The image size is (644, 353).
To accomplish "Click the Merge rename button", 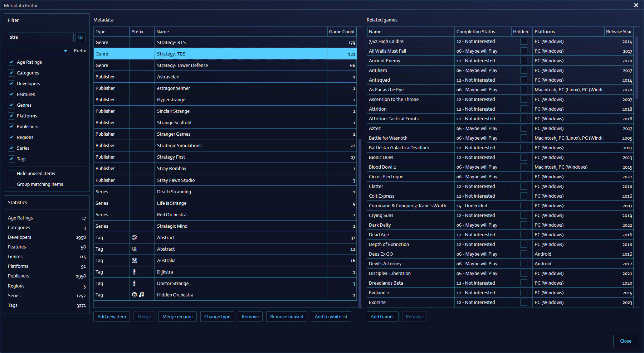I will pos(177,317).
